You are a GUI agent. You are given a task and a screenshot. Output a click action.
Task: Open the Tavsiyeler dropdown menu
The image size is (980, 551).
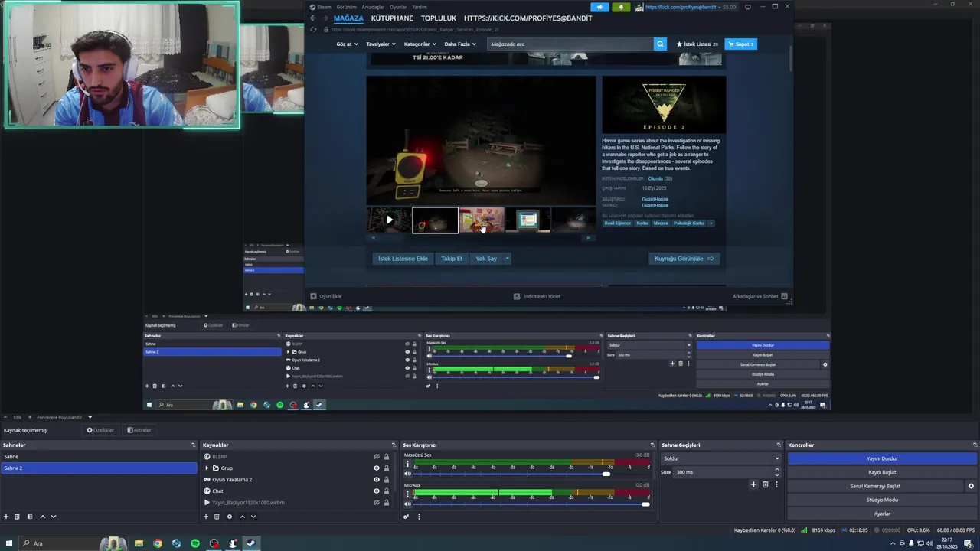coord(381,44)
